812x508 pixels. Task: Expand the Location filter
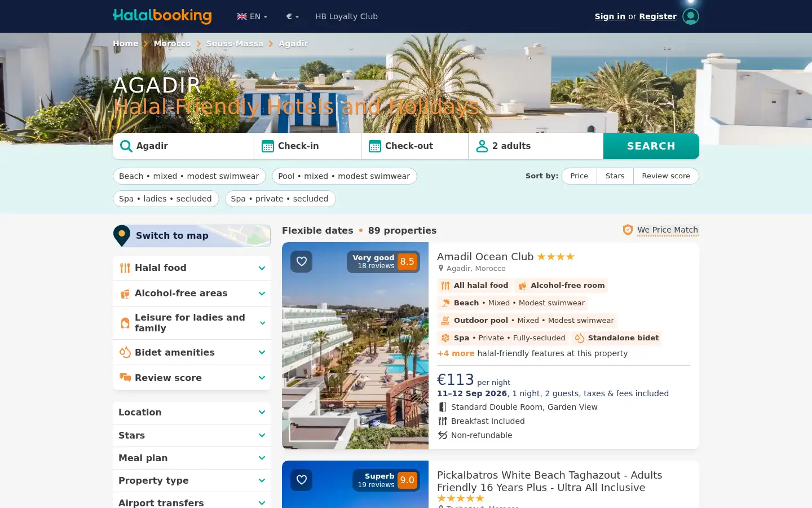[192, 413]
